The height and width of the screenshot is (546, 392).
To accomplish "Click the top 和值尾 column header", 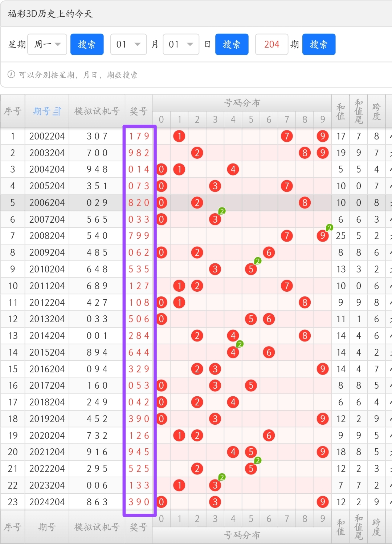I will [359, 111].
